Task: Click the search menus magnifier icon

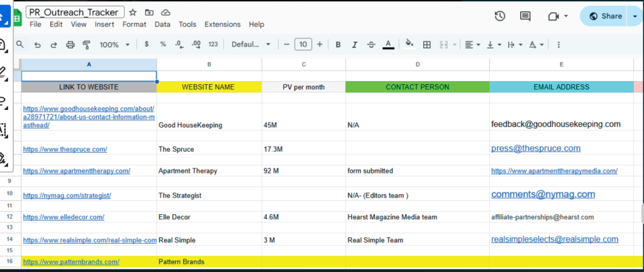Action: pyautogui.click(x=19, y=45)
